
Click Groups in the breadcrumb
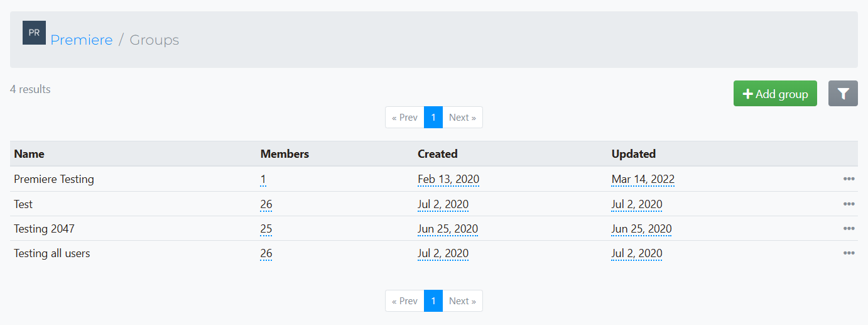click(x=154, y=40)
